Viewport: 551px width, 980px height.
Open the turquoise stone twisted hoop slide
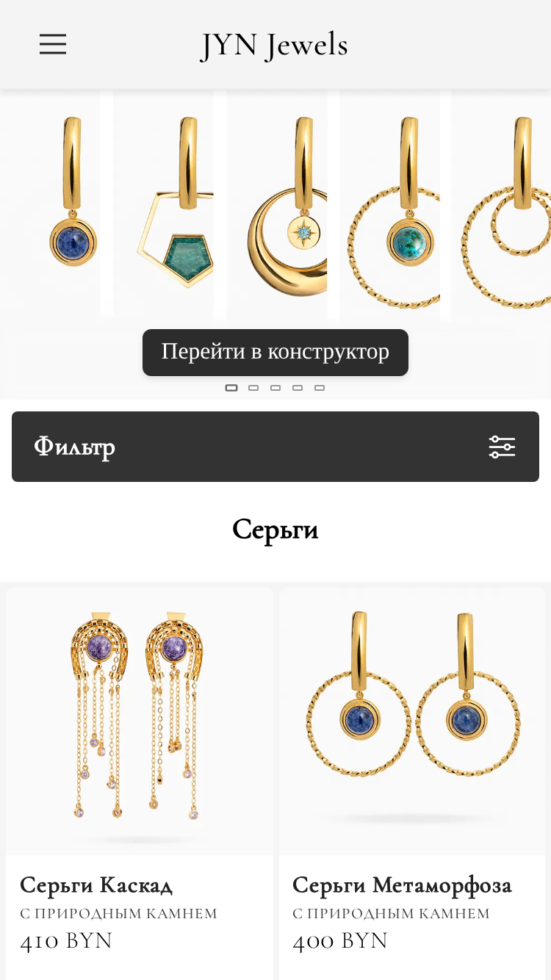[389, 206]
